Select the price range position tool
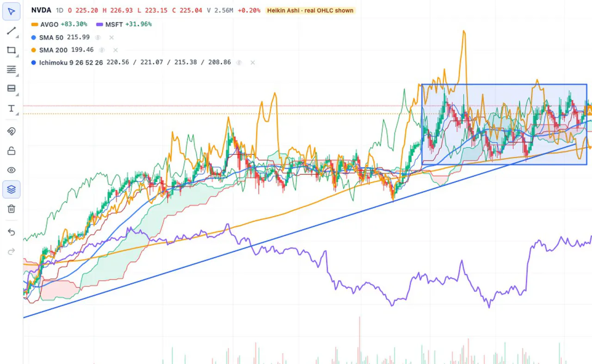Viewport: 592px width, 364px height. tap(12, 88)
